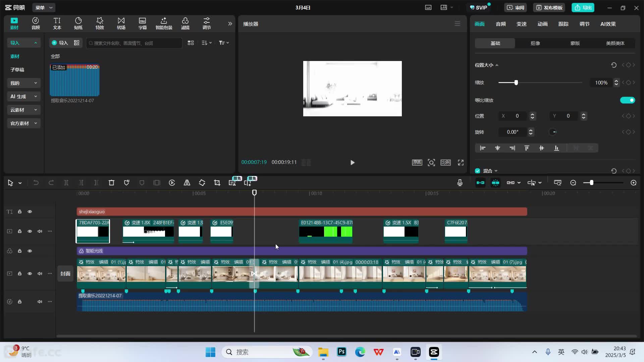Image resolution: width=644 pixels, height=362 pixels.
Task: Click the undo arrow in timeline toolbar
Action: coord(36,183)
